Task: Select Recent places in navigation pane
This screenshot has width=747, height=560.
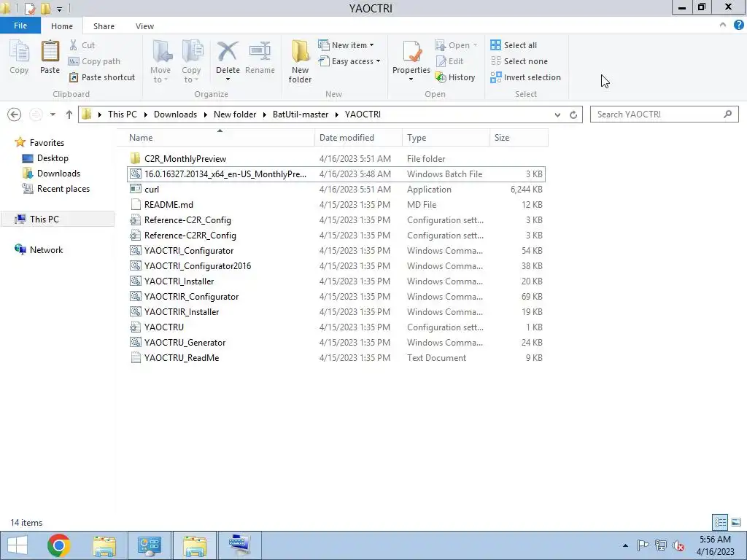Action: (63, 189)
